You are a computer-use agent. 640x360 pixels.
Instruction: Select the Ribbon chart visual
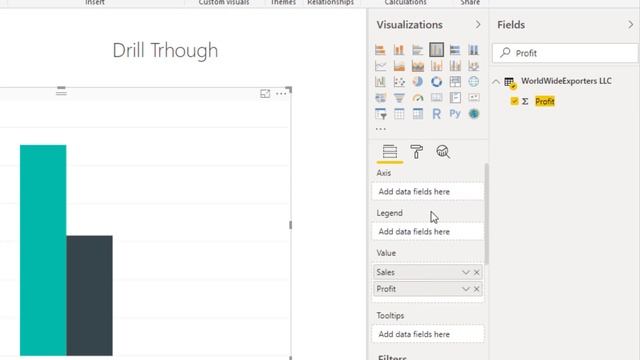click(x=473, y=66)
